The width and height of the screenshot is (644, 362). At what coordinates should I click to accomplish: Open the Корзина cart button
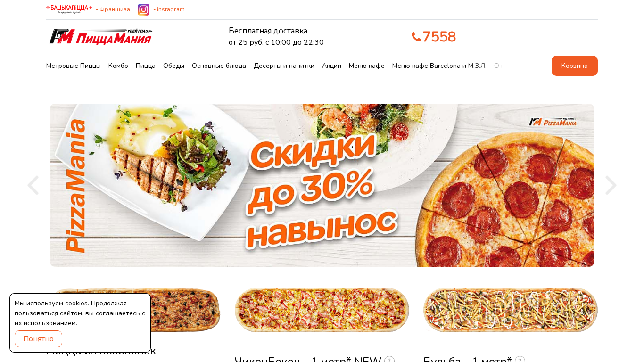(x=575, y=66)
